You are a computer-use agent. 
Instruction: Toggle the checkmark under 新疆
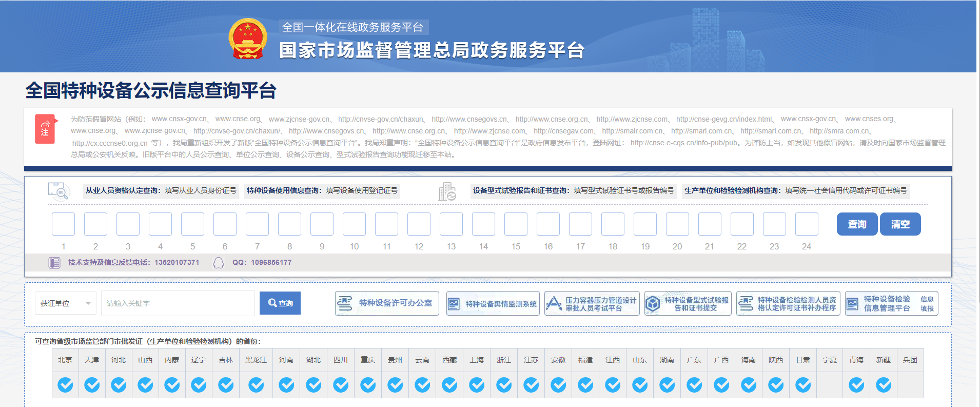coord(884,384)
